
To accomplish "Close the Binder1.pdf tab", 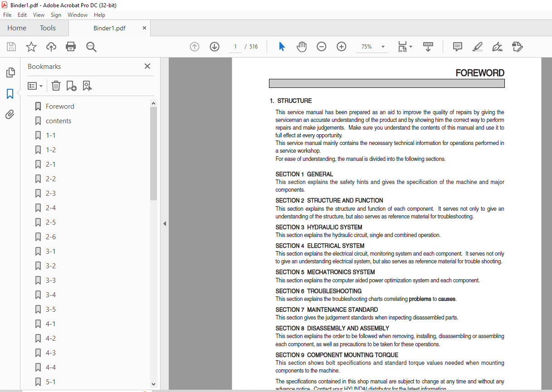I will point(145,28).
